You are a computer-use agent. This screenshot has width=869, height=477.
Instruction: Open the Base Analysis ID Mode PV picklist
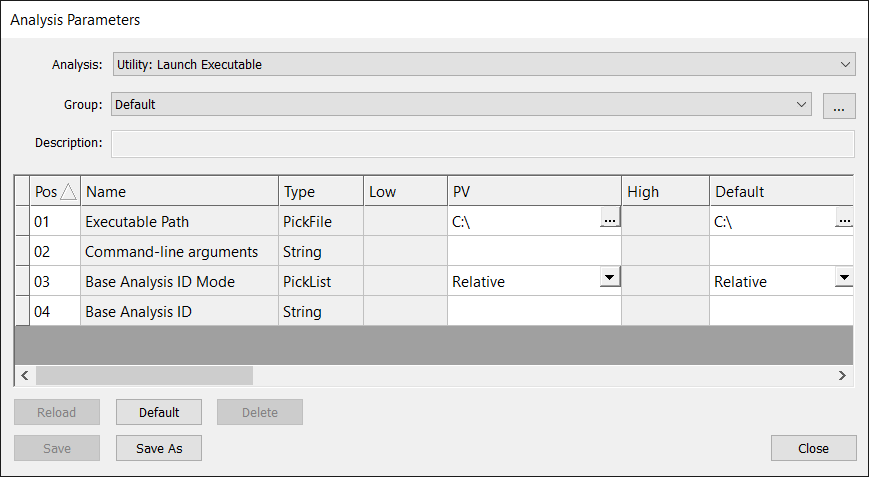pos(610,277)
